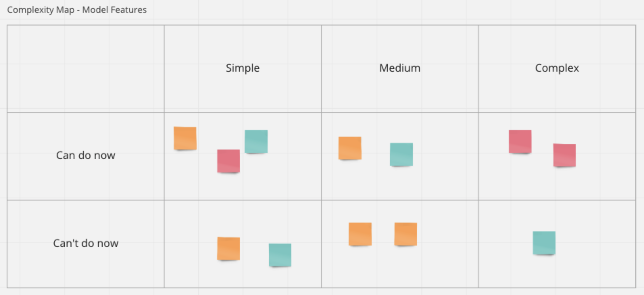The image size is (644, 295).
Task: Click the "Medium" column header text
Action: 400,68
